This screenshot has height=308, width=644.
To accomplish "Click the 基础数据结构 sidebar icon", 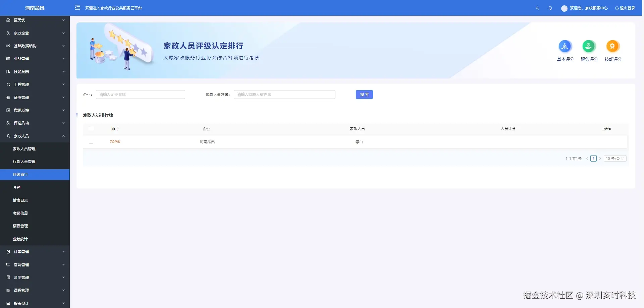I will click(8, 46).
